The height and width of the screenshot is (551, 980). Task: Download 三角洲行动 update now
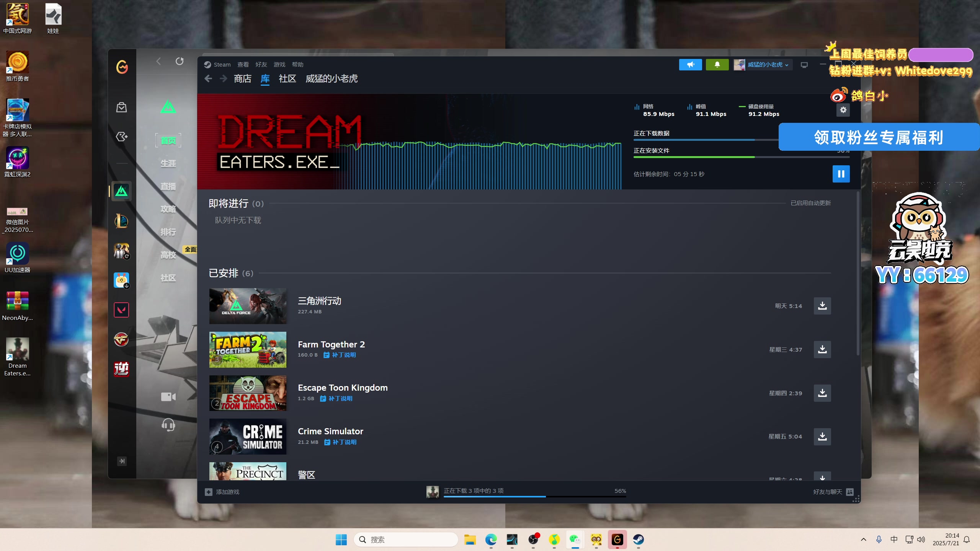click(x=822, y=306)
